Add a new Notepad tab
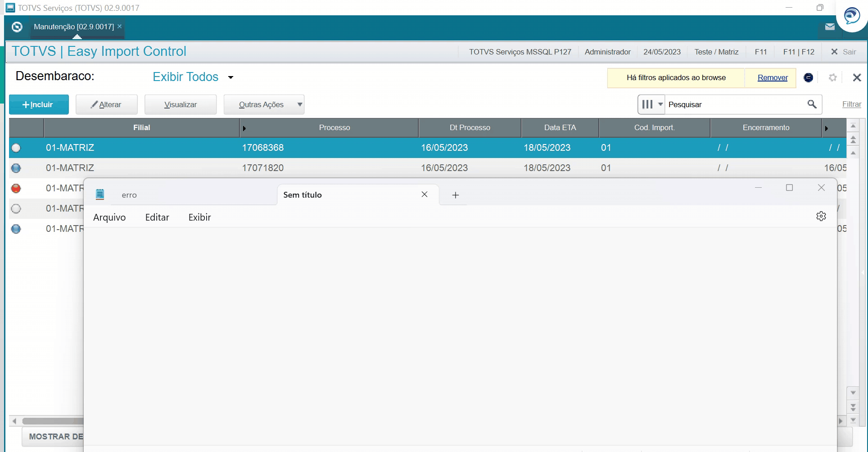Screen dimensions: 868x452 point(455,195)
